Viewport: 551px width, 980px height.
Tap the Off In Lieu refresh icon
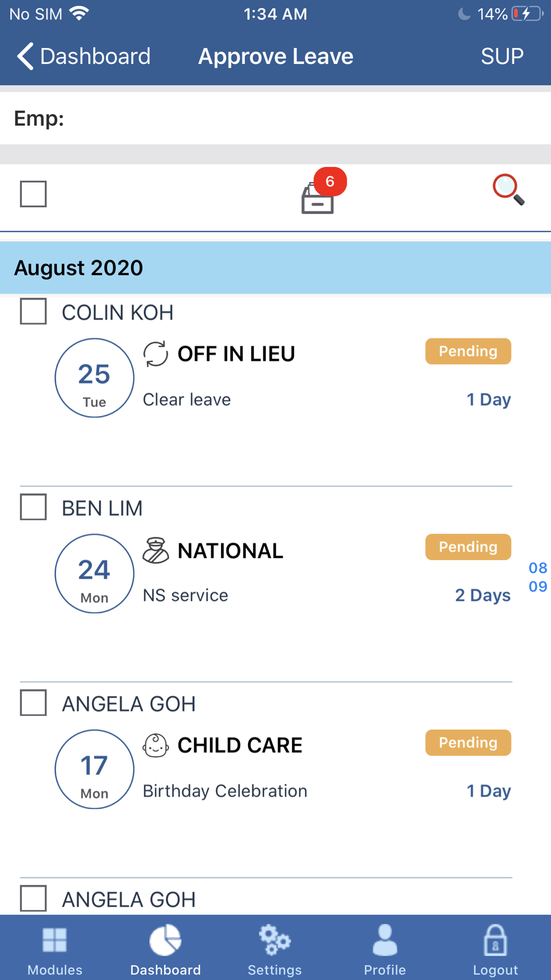coord(155,354)
